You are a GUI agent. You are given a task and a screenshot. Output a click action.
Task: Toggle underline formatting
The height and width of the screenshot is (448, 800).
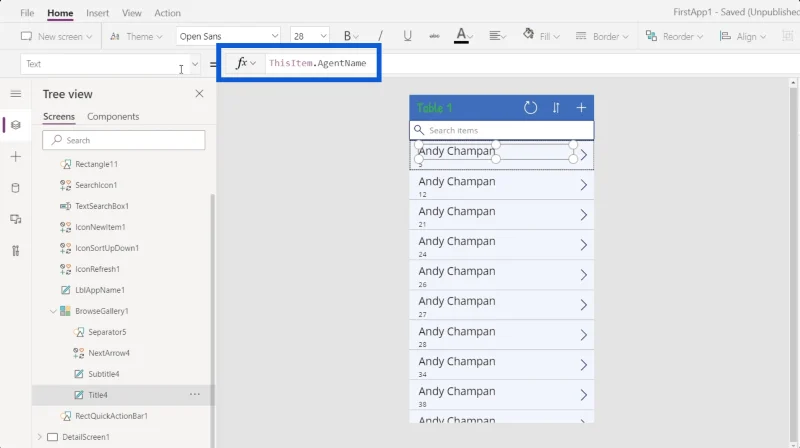407,36
